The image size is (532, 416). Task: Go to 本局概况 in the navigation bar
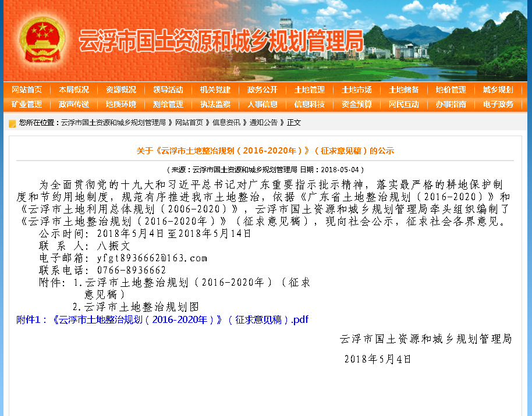74,90
